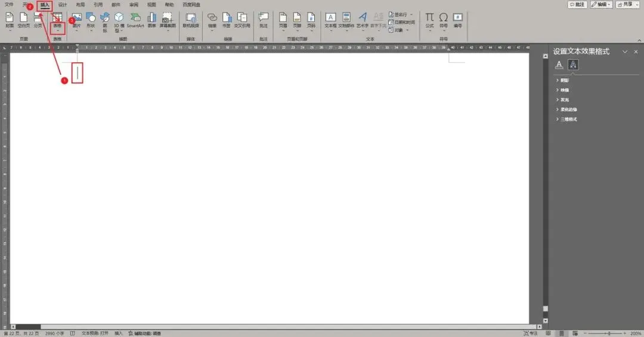644x337 pixels.
Task: Insert a text box (文本框)
Action: pyautogui.click(x=330, y=21)
